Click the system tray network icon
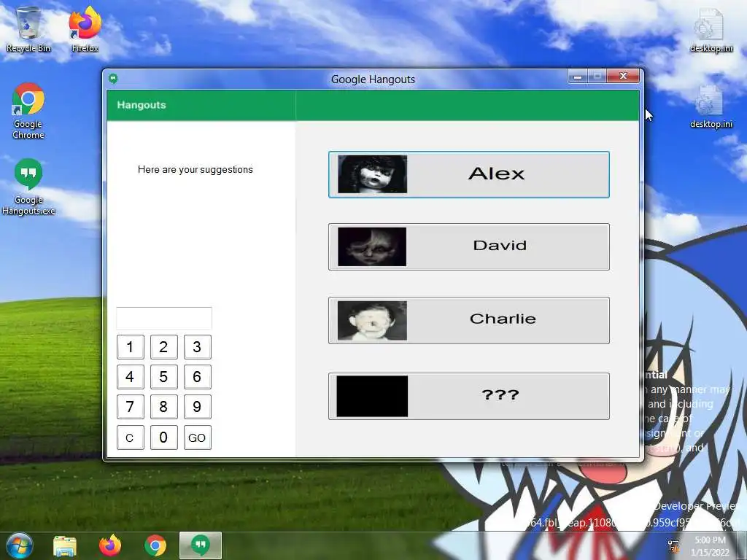Viewport: 747px width, 560px height. point(673,545)
